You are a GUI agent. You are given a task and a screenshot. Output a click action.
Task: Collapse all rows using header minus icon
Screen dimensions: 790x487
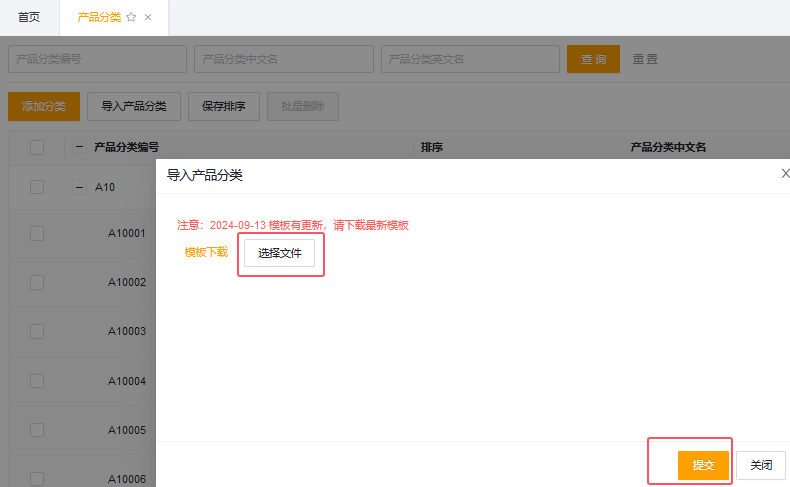click(x=79, y=147)
